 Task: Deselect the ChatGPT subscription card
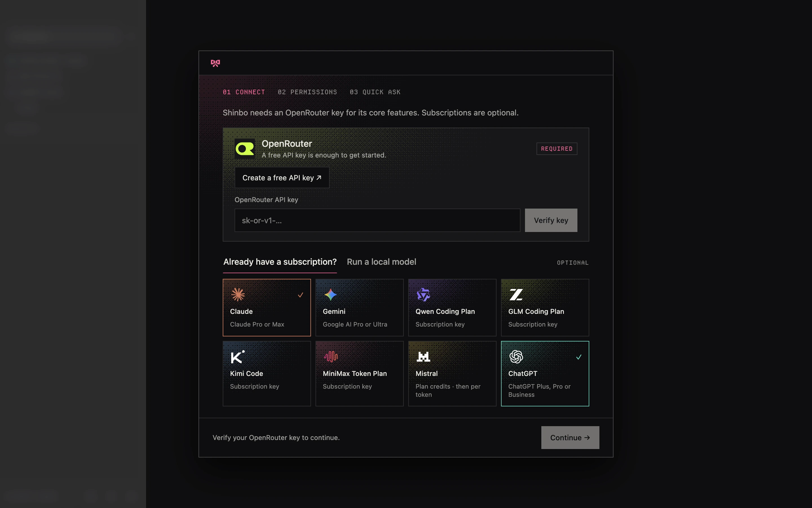pos(545,374)
